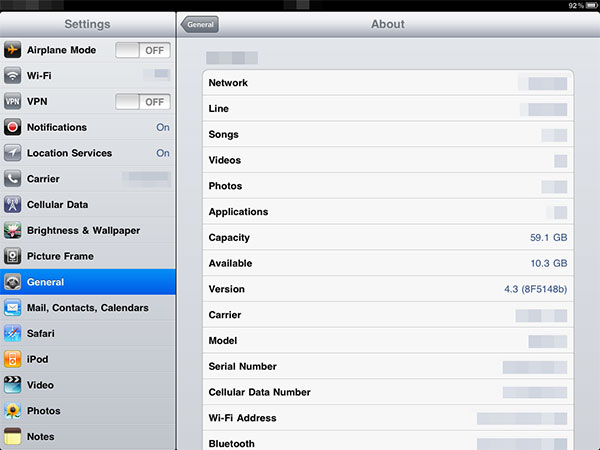This screenshot has height=450, width=600.
Task: Tap the version value 4.3 (8F5148b)
Action: click(535, 289)
